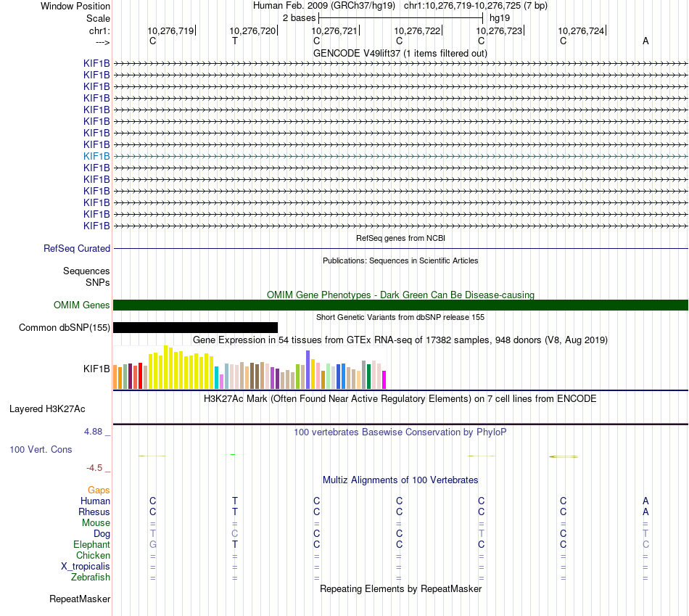Select the Human alignment row label
The image size is (689, 616).
(95, 501)
